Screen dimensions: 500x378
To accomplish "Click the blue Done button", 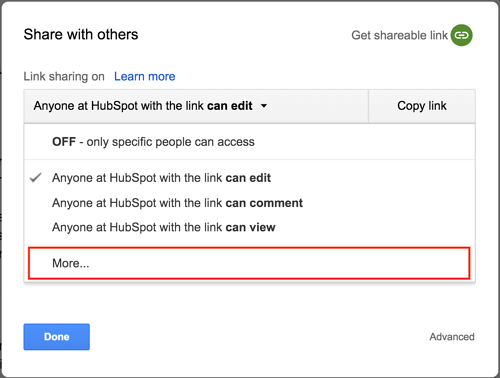I will [x=57, y=337].
